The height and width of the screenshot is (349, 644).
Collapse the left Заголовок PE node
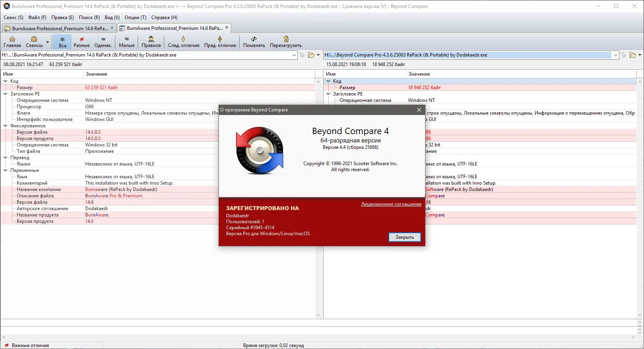[x=6, y=94]
